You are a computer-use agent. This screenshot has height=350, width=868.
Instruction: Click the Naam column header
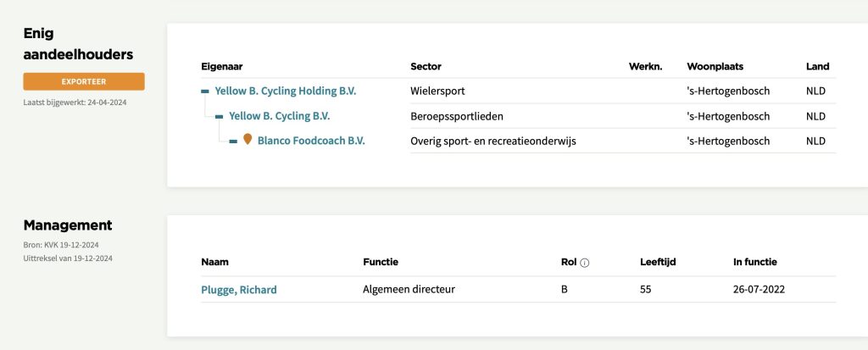point(214,262)
